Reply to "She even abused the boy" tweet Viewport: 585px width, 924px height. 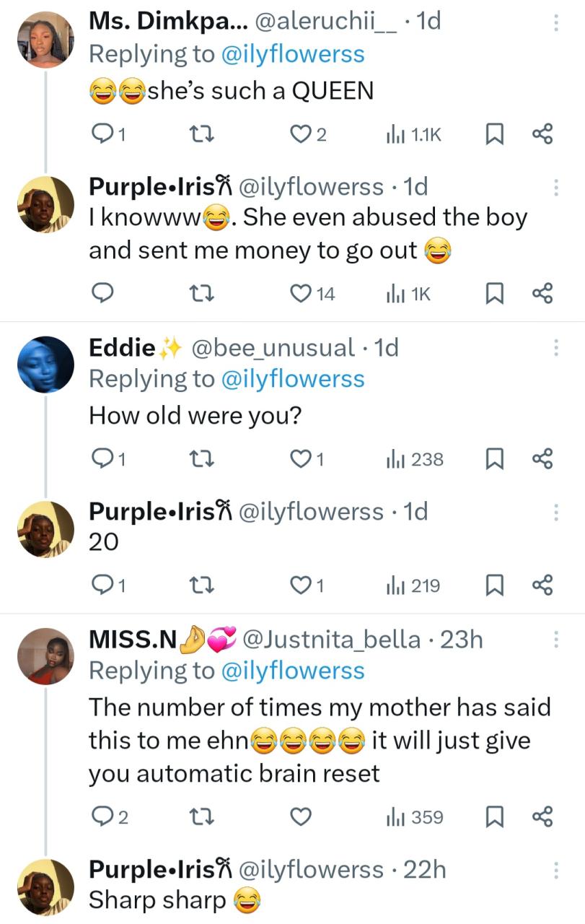pos(104,293)
